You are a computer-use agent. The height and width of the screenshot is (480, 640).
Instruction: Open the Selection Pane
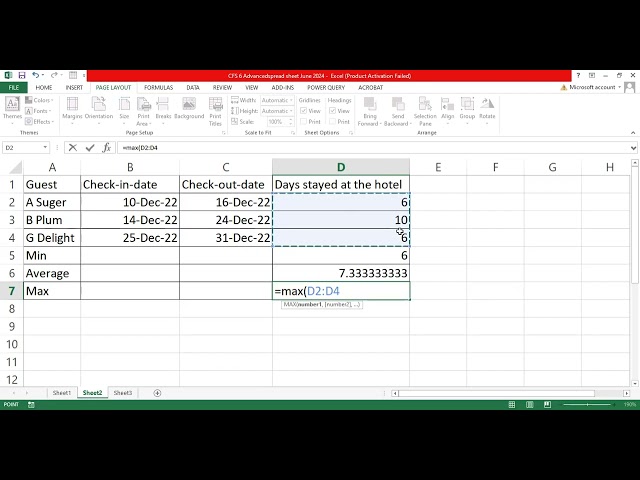(x=425, y=111)
